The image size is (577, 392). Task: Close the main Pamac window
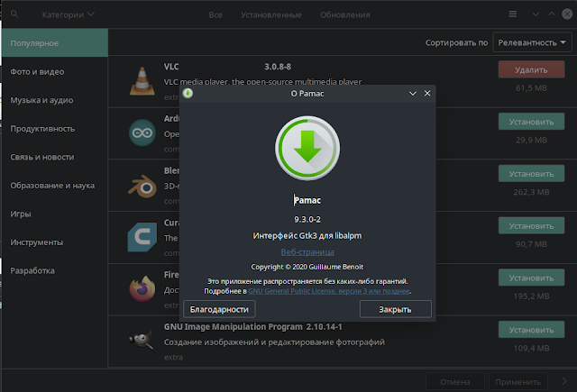(567, 14)
